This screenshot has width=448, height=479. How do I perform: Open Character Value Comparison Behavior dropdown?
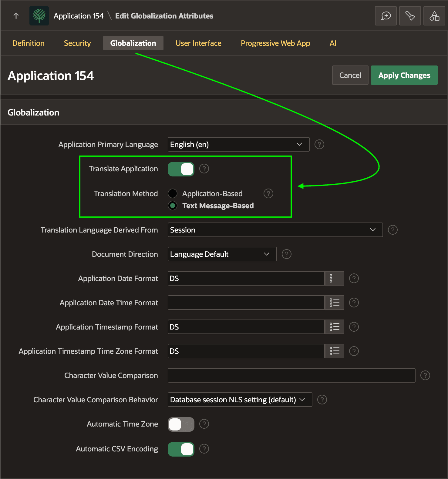tap(240, 400)
